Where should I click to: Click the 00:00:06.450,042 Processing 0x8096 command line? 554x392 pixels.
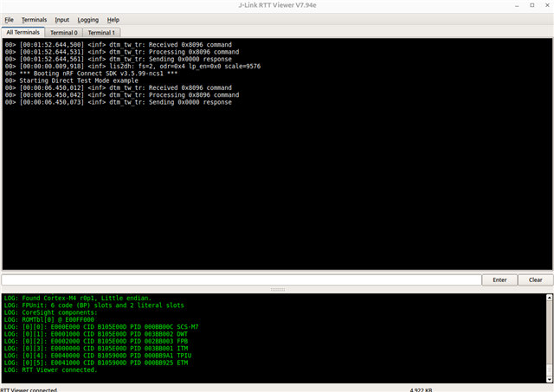[122, 95]
